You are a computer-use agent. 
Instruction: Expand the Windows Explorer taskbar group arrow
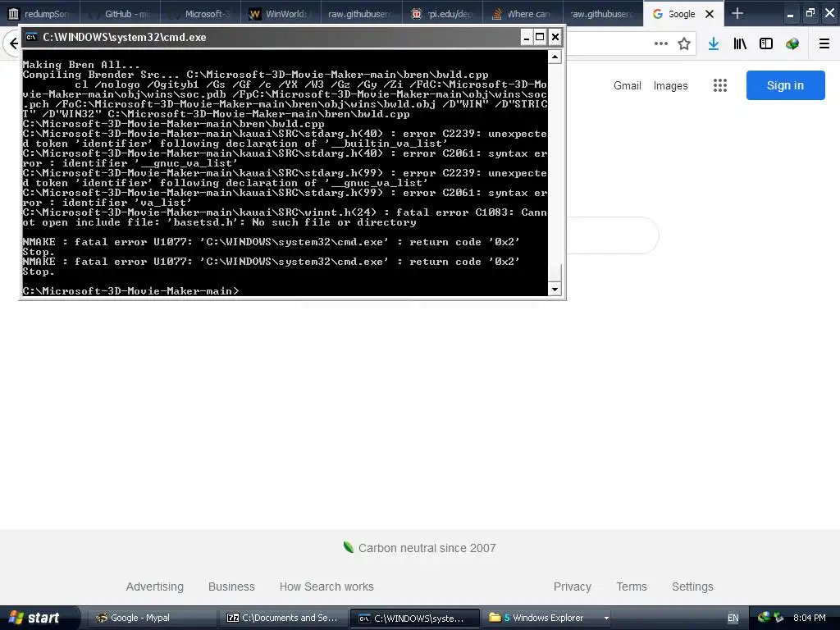[606, 619]
